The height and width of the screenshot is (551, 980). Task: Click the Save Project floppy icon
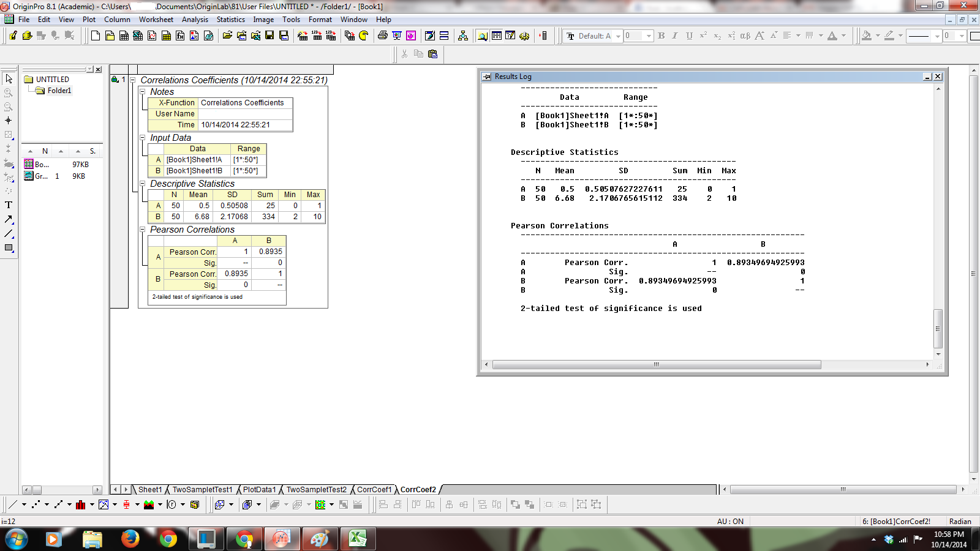point(269,36)
